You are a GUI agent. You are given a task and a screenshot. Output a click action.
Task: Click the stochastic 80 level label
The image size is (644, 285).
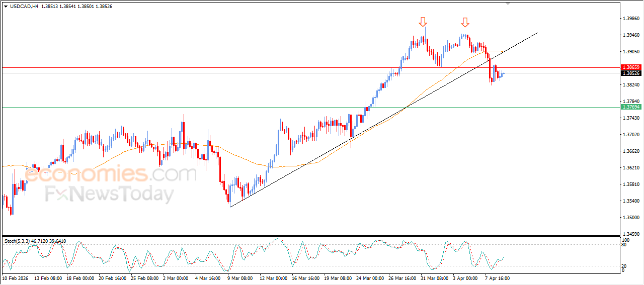pos(624,245)
